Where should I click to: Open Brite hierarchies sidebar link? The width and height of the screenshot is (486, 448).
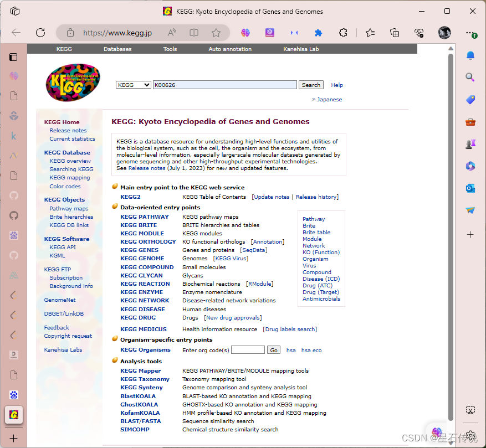[71, 217]
